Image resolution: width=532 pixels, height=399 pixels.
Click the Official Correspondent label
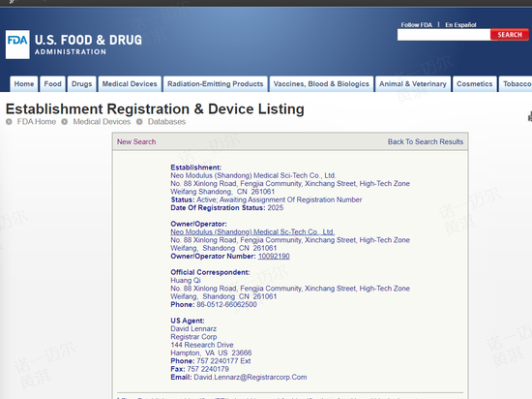210,272
